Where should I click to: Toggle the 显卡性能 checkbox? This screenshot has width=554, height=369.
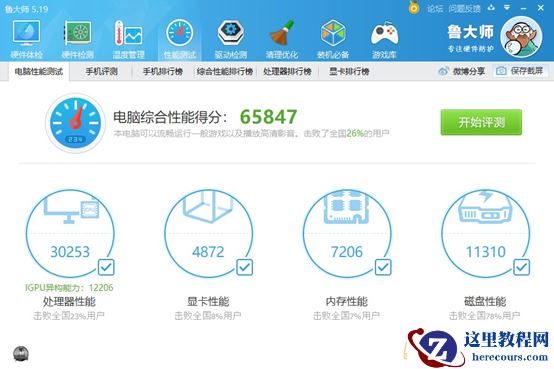pyautogui.click(x=244, y=267)
